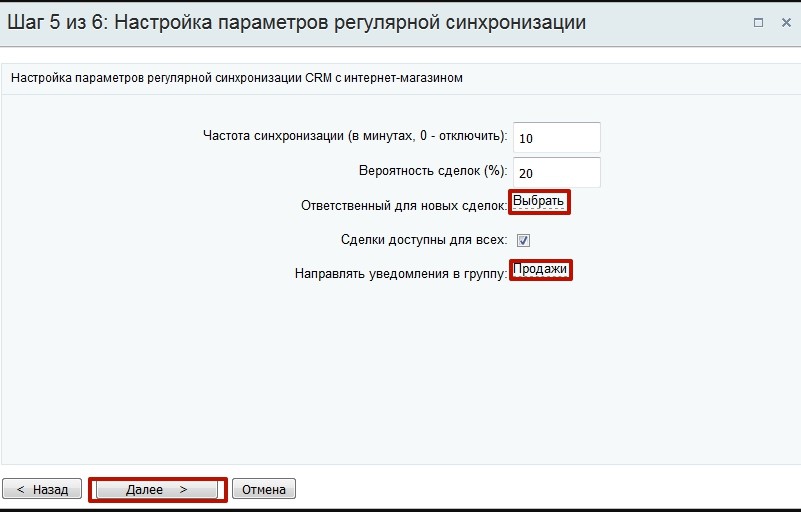Toggle the "Сделки доступны для всех" checkbox

click(523, 240)
